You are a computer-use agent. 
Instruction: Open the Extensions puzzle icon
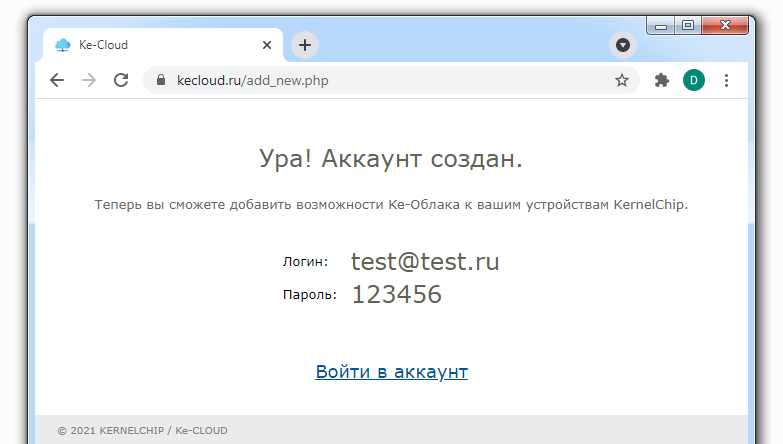pyautogui.click(x=661, y=81)
